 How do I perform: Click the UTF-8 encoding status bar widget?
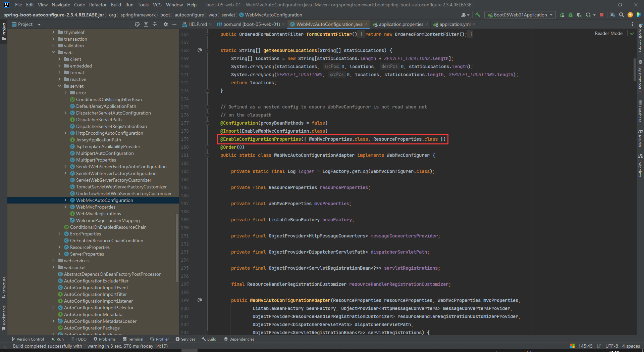[611, 346]
